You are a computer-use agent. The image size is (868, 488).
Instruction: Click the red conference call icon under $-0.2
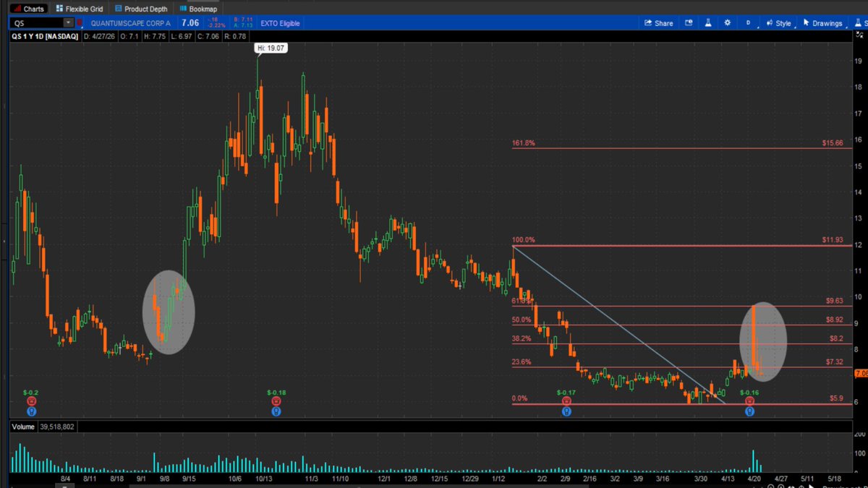pyautogui.click(x=32, y=401)
